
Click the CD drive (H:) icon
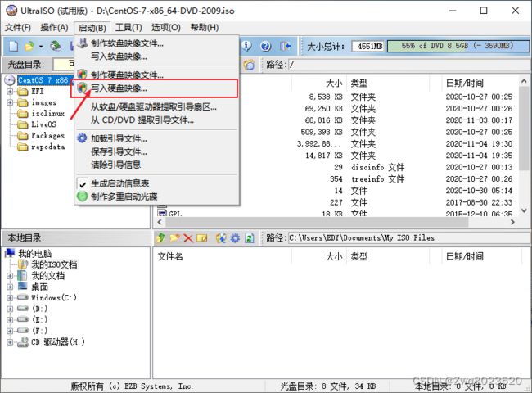[x=23, y=341]
